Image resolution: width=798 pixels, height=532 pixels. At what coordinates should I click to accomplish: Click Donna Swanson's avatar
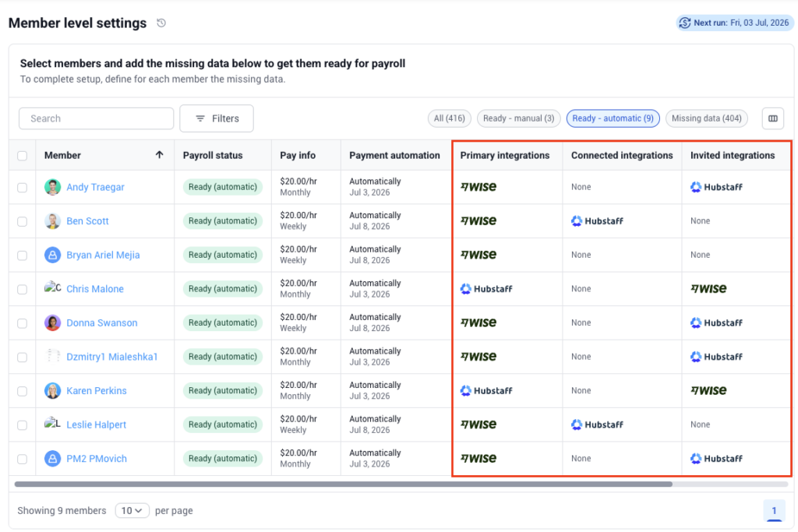pyautogui.click(x=52, y=323)
